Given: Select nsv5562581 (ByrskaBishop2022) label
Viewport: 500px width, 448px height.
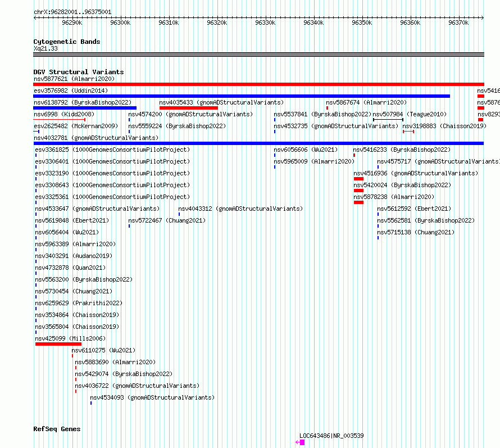Looking at the screenshot, I should tap(426, 220).
